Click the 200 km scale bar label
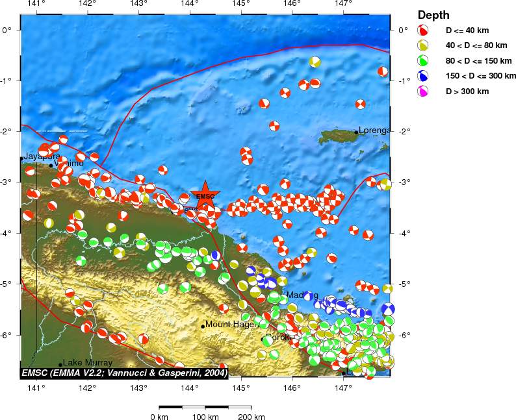The height and width of the screenshot is (420, 516). pos(251,416)
